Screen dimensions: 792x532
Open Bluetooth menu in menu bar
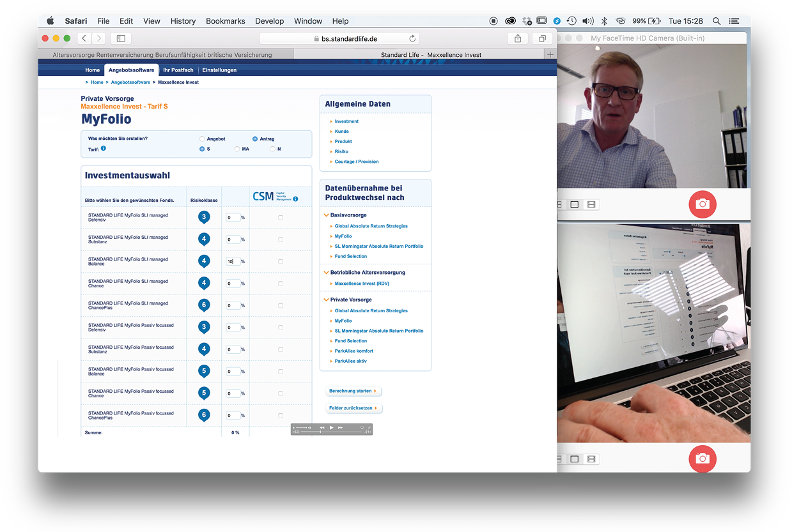(604, 21)
